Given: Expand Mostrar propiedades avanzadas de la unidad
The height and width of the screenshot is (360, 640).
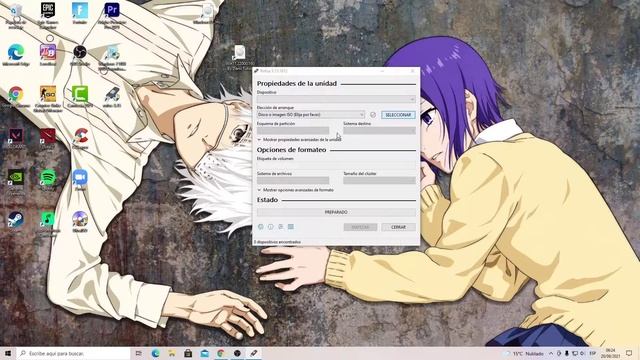Looking at the screenshot, I should click(x=299, y=140).
